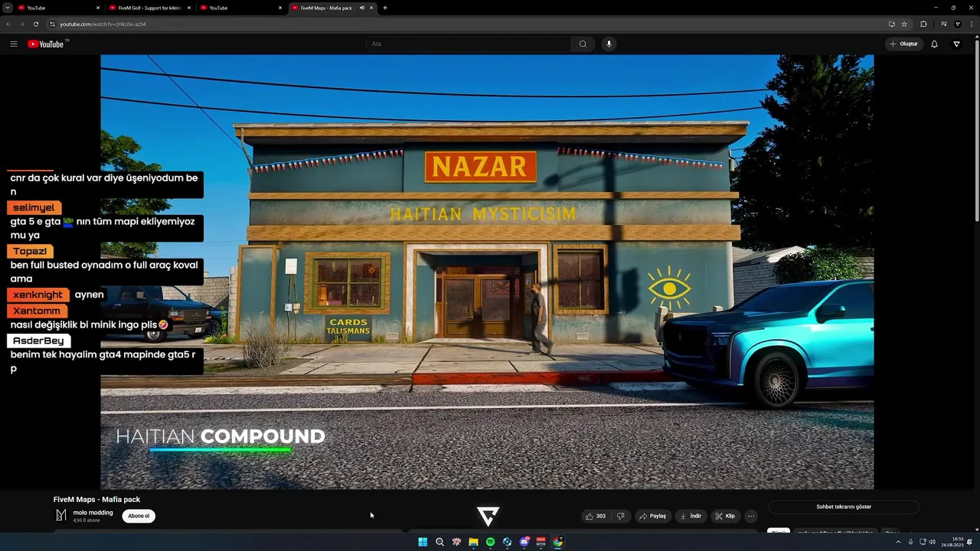Open the Windows Start menu
Viewport: 980px width, 551px height.
(423, 542)
